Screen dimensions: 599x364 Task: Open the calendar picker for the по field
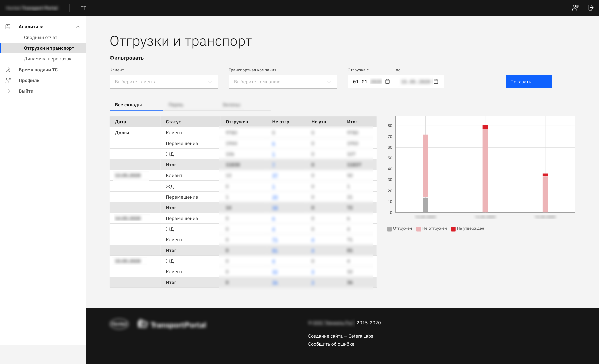pos(436,81)
